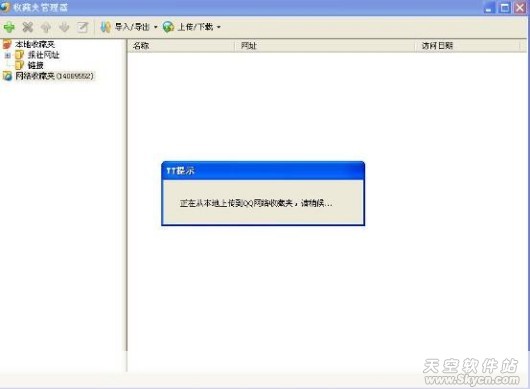530x389 pixels.
Task: Sort by the 网址 column header
Action: coord(324,46)
